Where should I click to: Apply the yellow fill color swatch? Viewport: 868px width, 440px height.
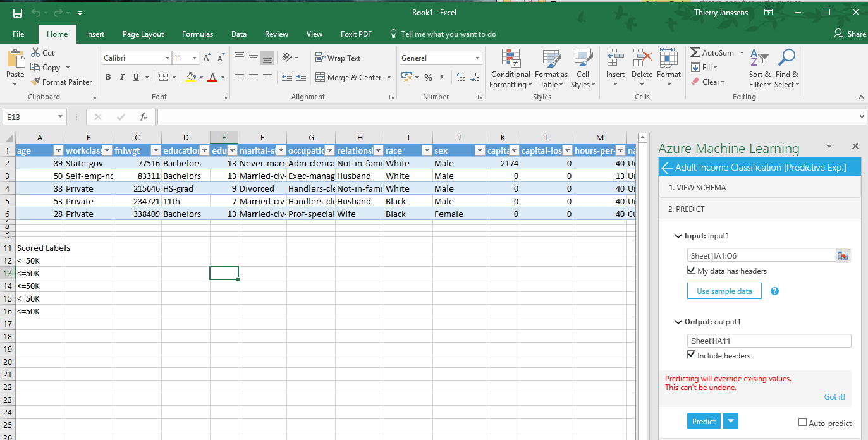point(190,77)
